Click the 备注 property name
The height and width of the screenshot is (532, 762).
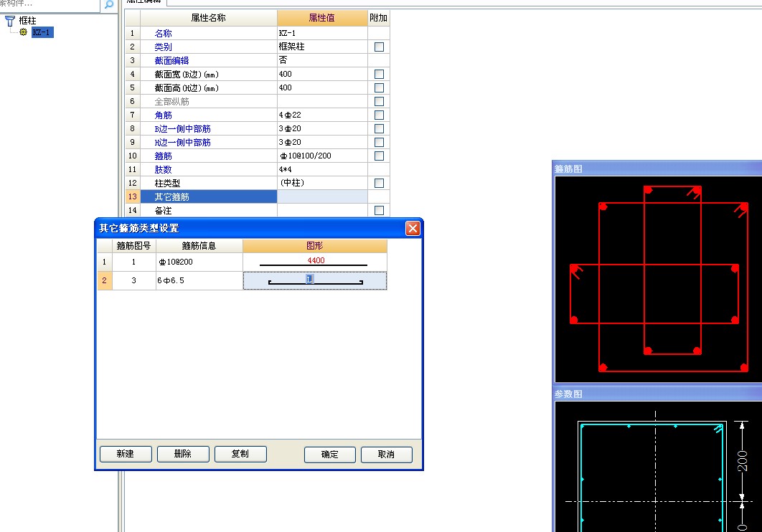pyautogui.click(x=163, y=211)
